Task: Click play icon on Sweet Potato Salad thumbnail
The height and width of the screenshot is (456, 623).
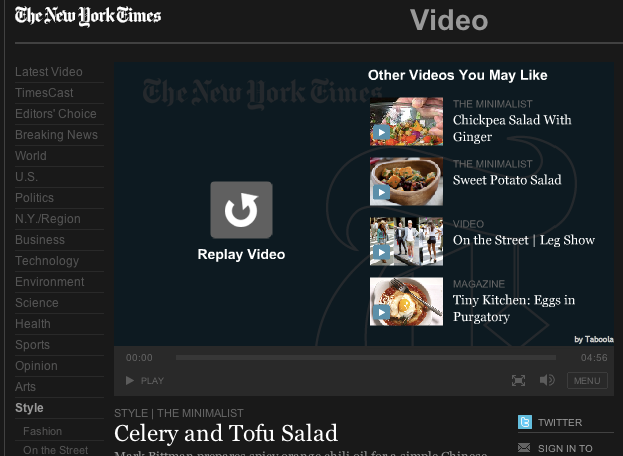Action: [x=381, y=192]
